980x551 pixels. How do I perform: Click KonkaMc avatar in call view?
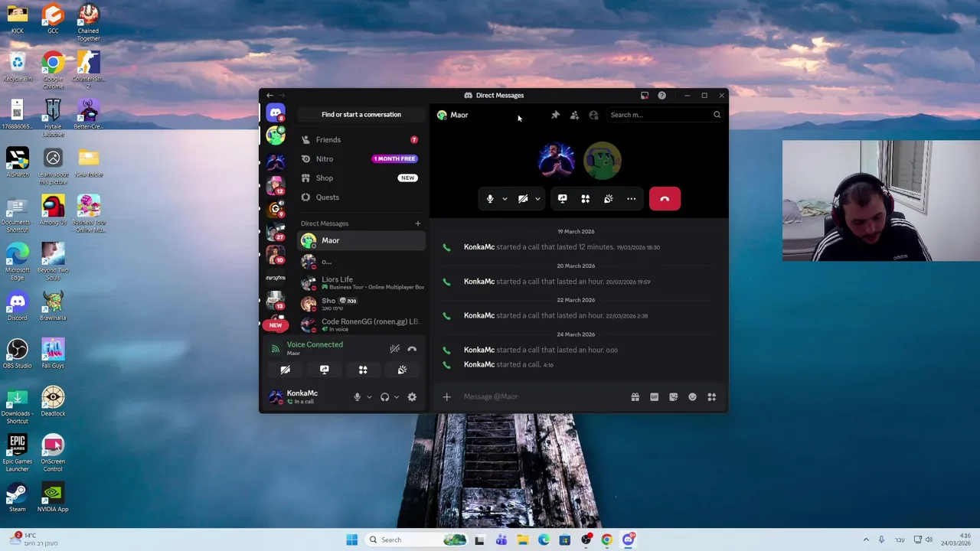point(557,161)
